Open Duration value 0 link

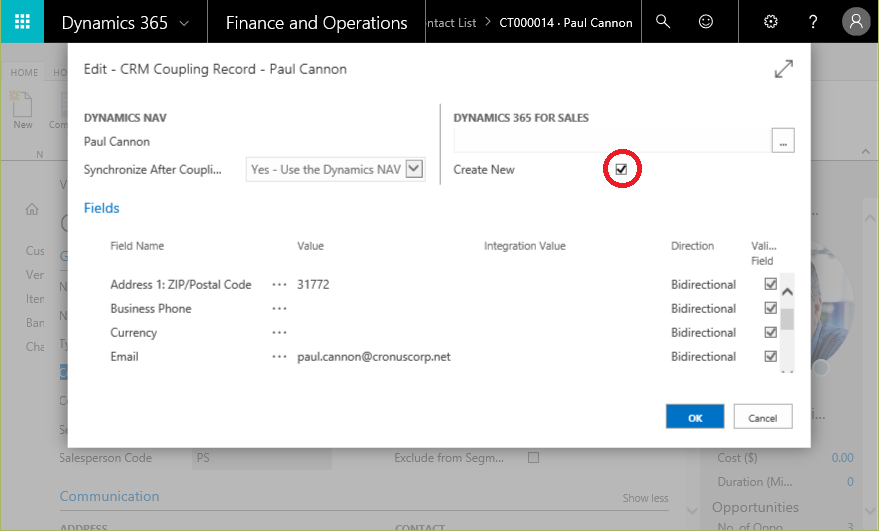[850, 482]
